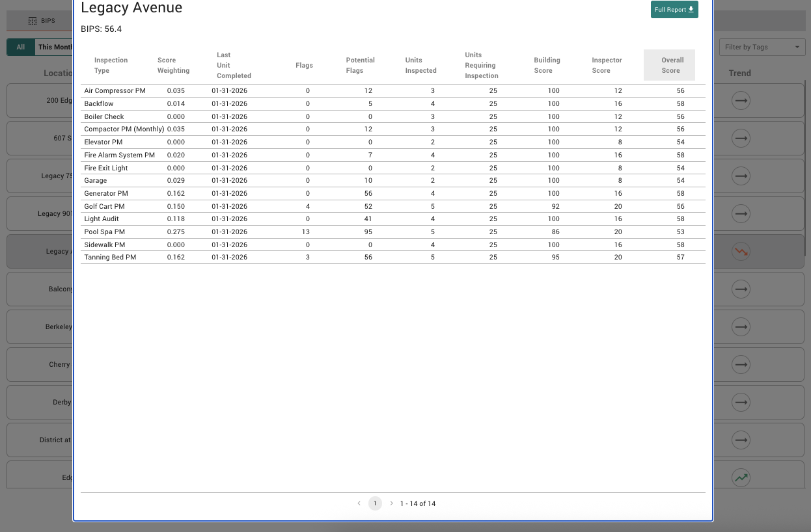Sort by the Units Inspected column header

(420, 65)
